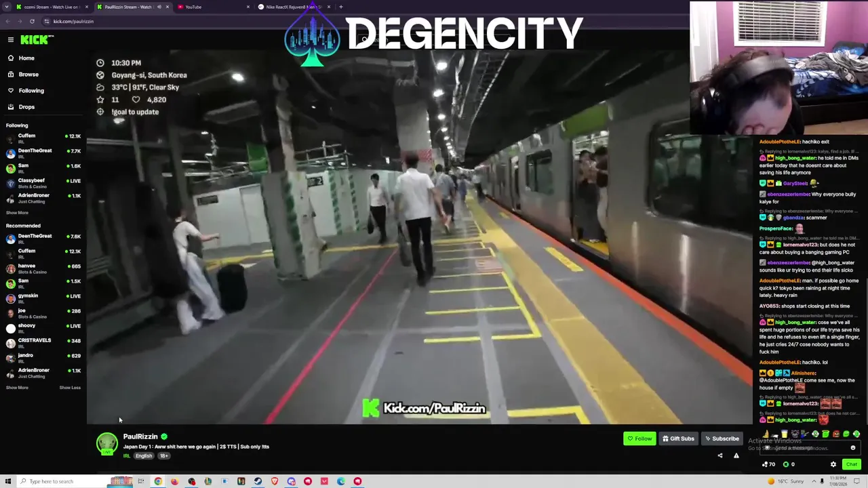Go back in browser history
Viewport: 868px width, 488px height.
pos(8,21)
